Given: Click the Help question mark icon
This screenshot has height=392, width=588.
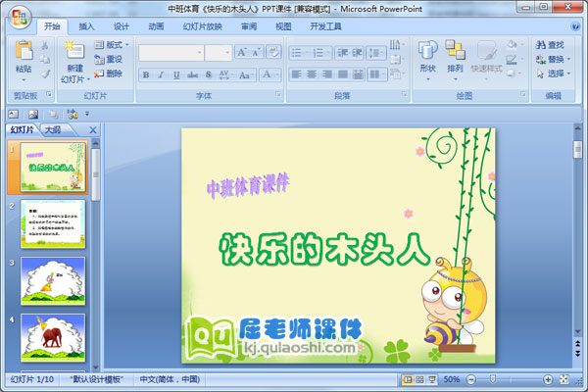Looking at the screenshot, I should [x=575, y=26].
